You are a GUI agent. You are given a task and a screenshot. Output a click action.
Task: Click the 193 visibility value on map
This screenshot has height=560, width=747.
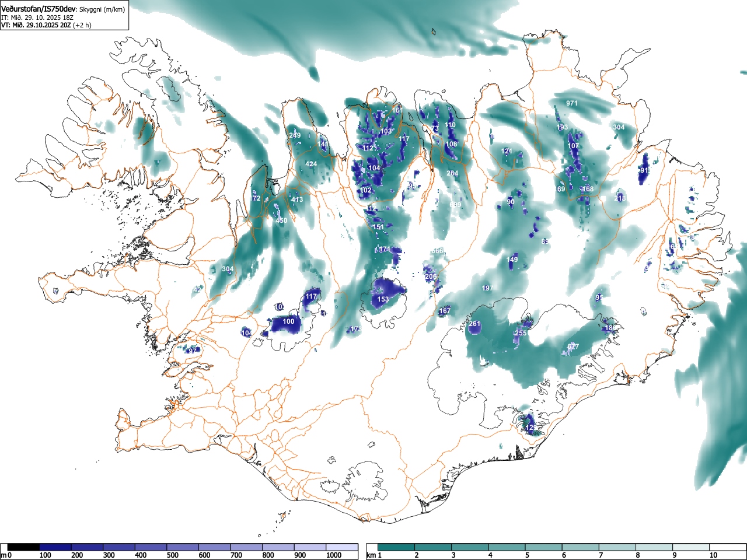(x=562, y=127)
